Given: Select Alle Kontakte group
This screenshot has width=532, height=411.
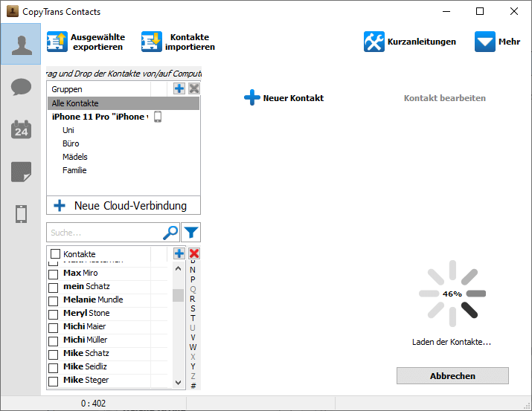Looking at the screenshot, I should click(x=124, y=103).
